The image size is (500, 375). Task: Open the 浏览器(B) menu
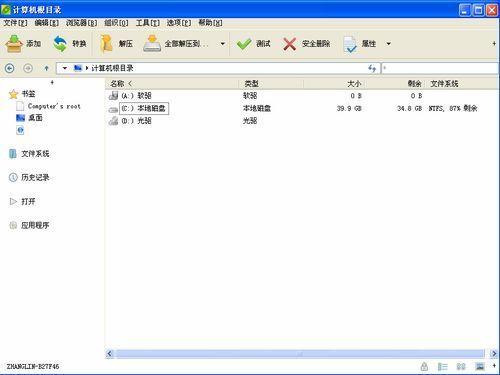coord(81,23)
